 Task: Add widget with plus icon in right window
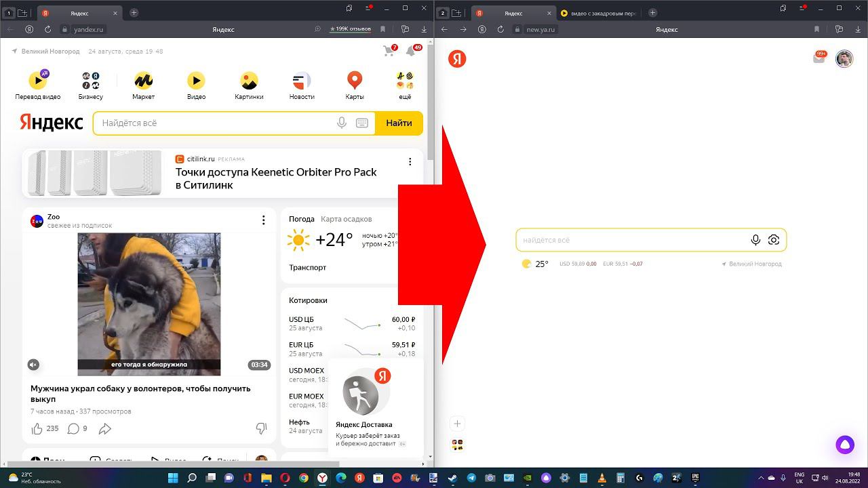457,424
